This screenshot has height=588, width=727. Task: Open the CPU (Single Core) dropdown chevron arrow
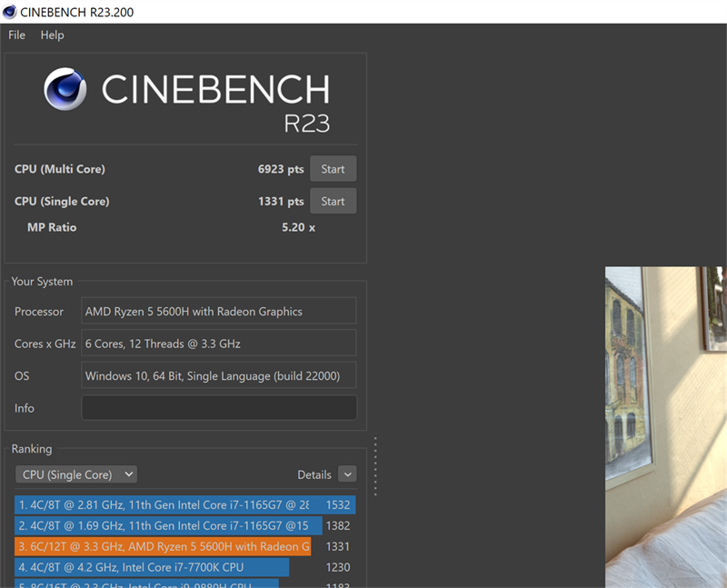[x=130, y=473]
